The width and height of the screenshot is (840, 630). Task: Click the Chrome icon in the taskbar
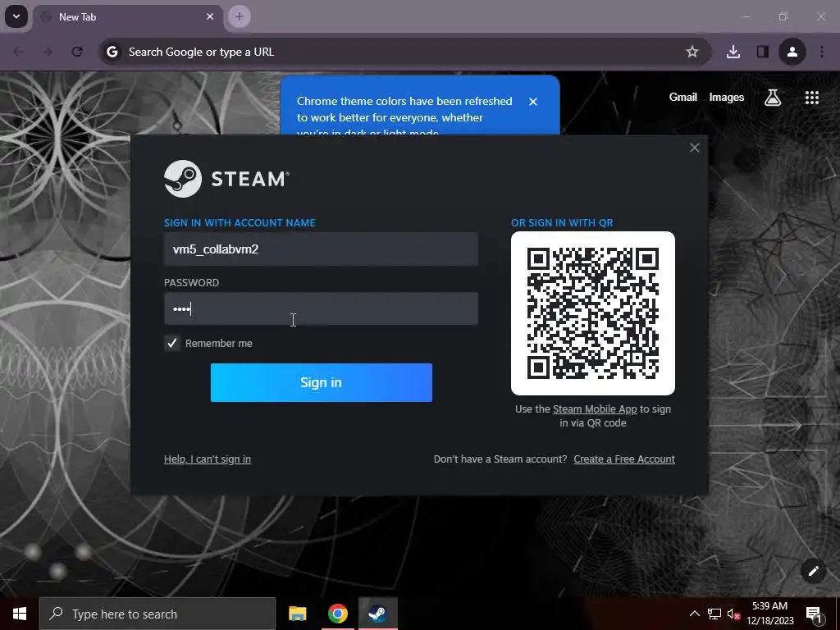tap(337, 614)
